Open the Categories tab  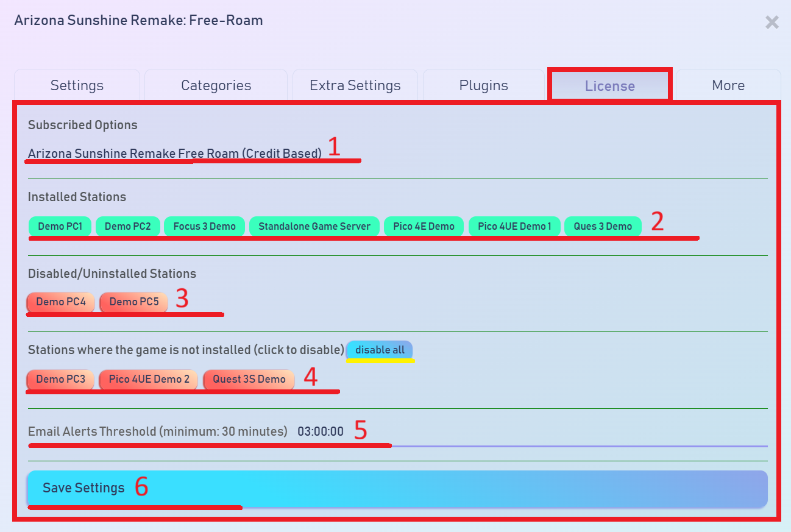(x=216, y=85)
